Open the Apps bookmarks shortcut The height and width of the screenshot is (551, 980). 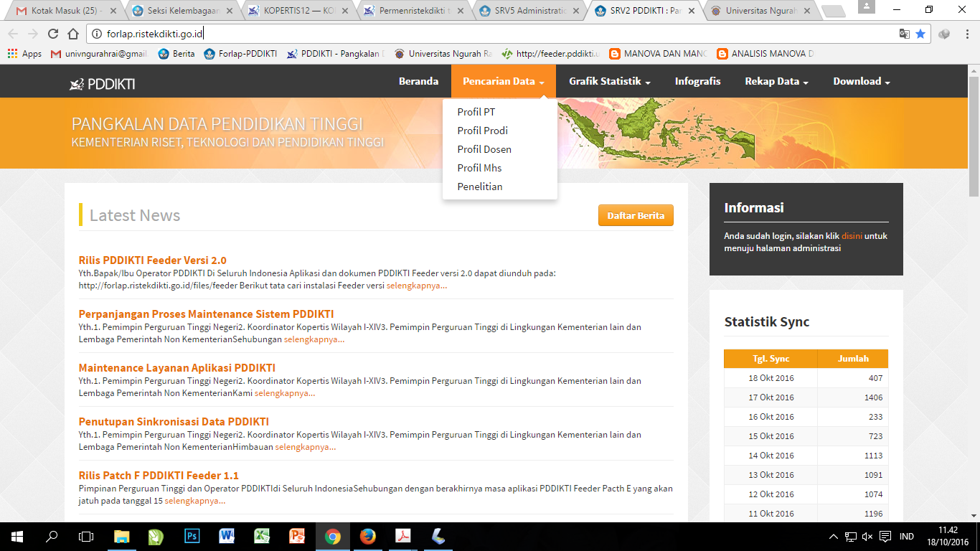(24, 54)
